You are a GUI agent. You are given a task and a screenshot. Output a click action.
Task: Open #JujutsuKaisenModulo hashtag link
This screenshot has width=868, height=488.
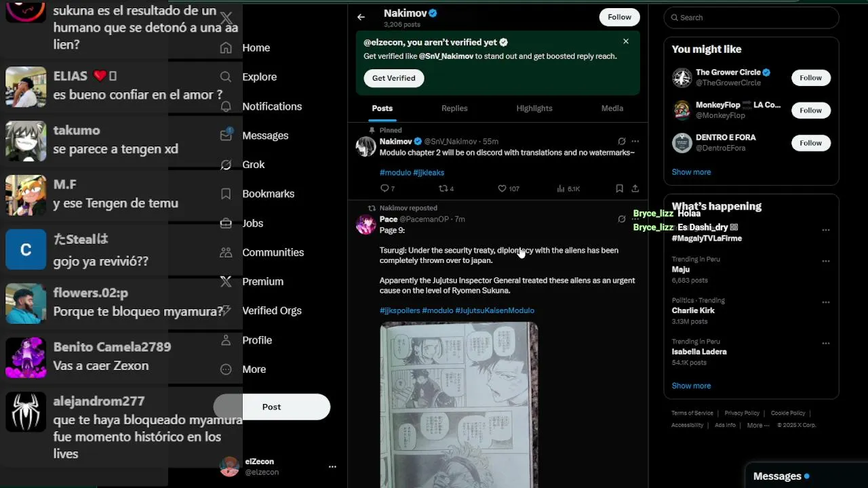coord(495,310)
